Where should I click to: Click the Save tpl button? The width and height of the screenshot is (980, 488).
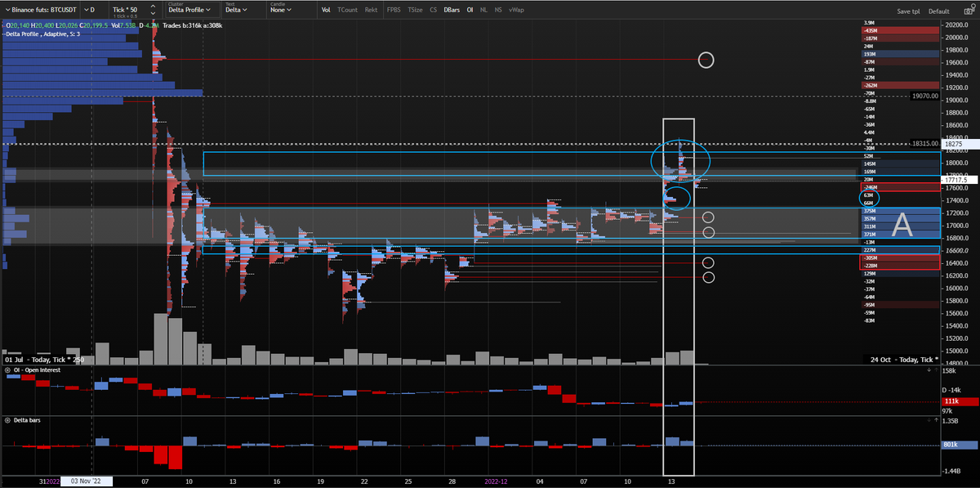(908, 11)
